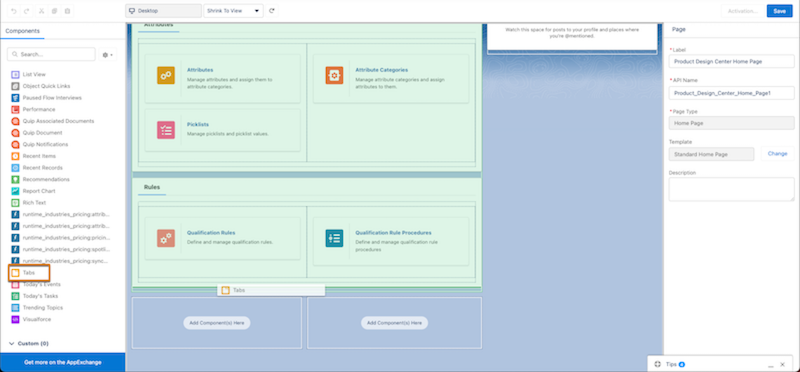
Task: Click the Cut scissors icon
Action: point(42,11)
